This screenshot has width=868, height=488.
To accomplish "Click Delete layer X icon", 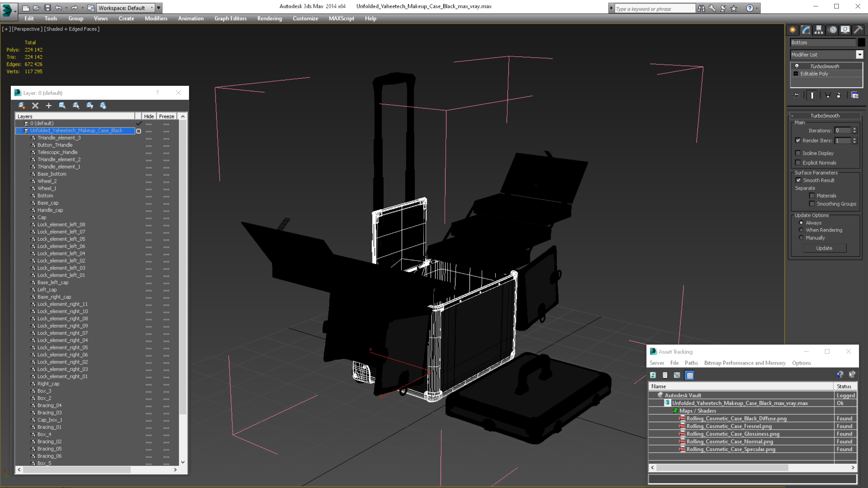I will [35, 105].
